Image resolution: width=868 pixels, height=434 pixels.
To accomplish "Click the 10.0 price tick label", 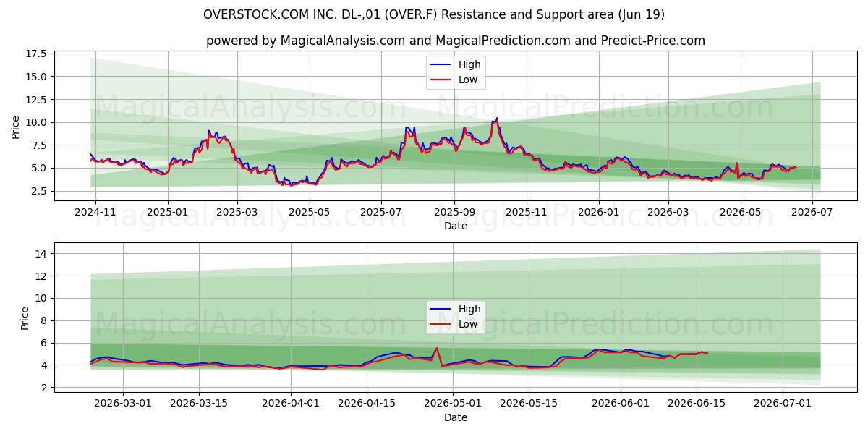I will point(36,122).
